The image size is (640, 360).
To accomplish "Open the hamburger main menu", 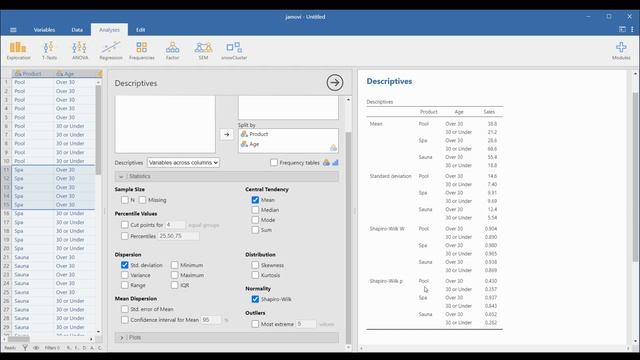I will point(13,30).
